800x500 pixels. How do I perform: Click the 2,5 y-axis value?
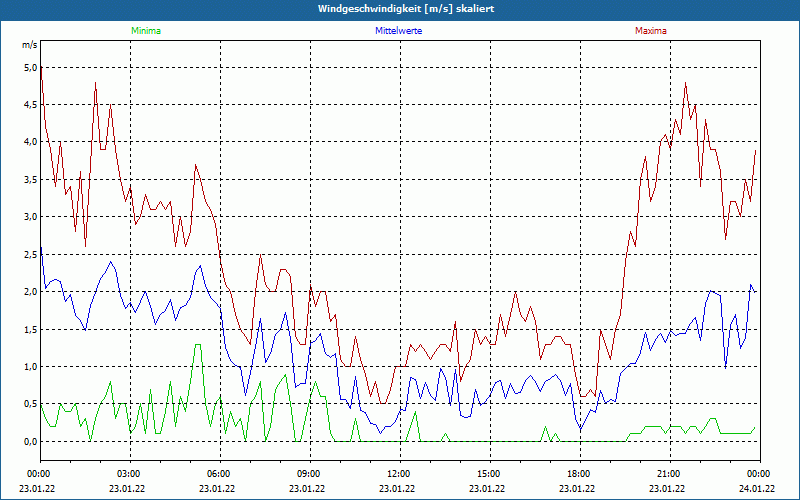click(x=30, y=255)
